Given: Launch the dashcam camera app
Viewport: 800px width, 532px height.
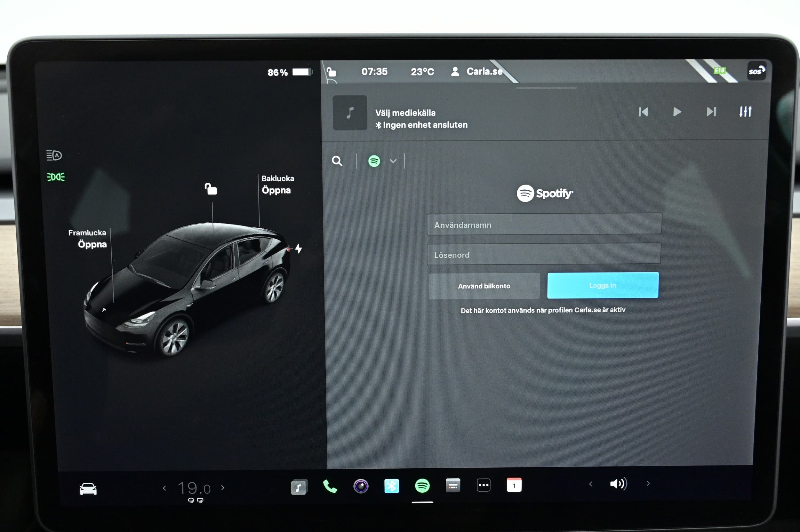Looking at the screenshot, I should [x=361, y=486].
